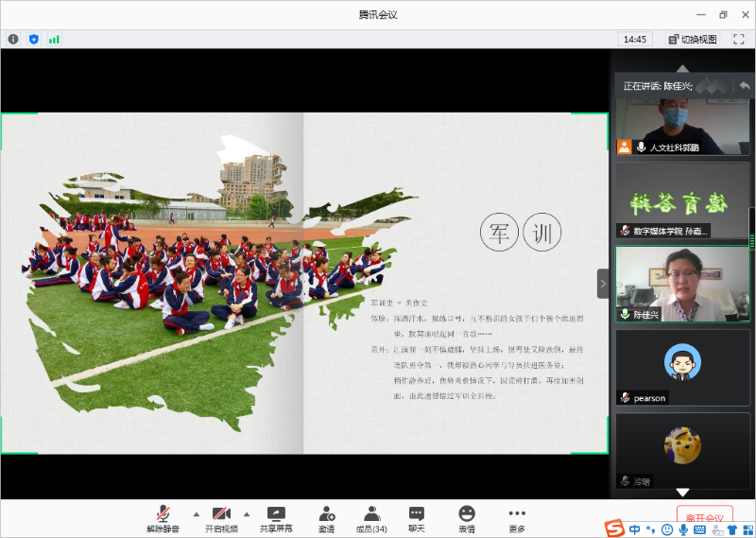Select the pearson participant video tile
The height and width of the screenshot is (538, 756).
pos(682,367)
